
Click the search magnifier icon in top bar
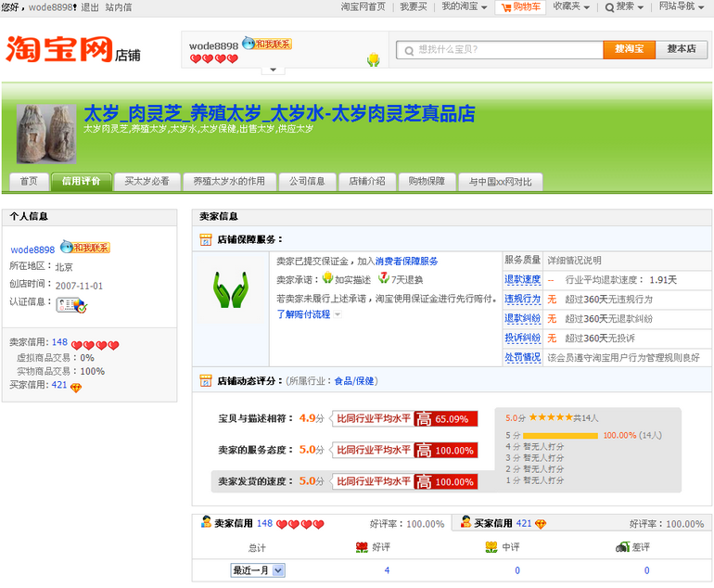[609, 7]
